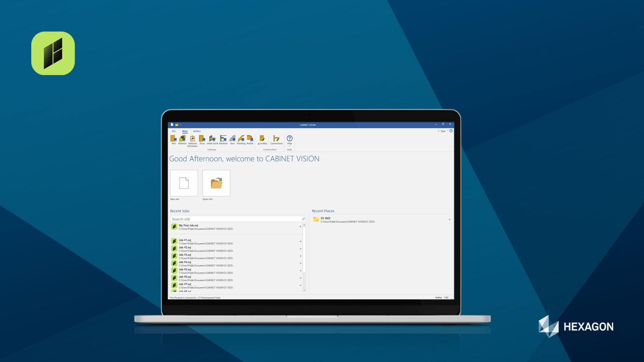The height and width of the screenshot is (362, 644).
Task: Open the Molding catalog
Action: pos(241,139)
